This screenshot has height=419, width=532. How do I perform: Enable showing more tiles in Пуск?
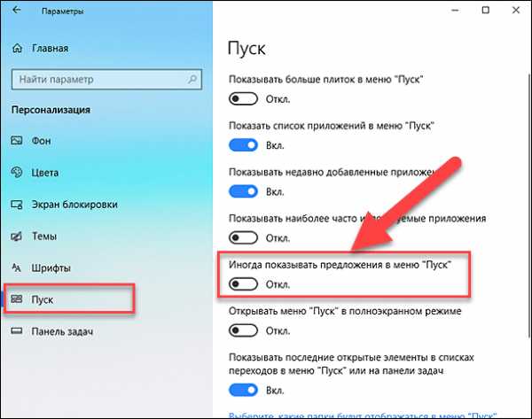click(243, 99)
